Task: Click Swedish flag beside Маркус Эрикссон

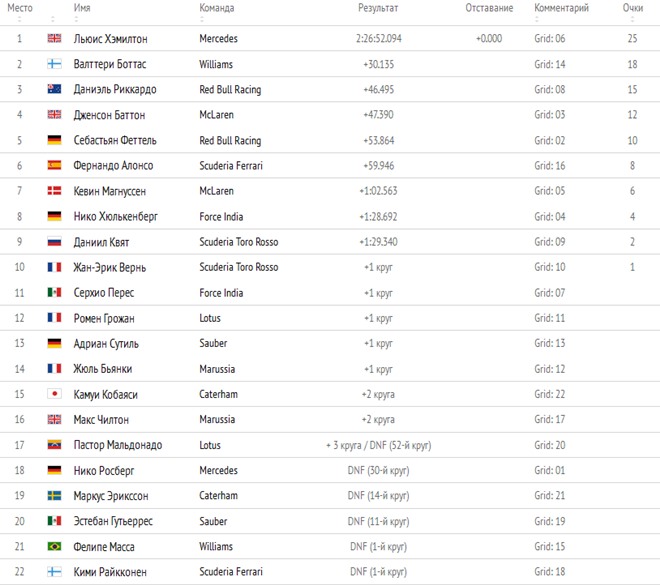Action: pos(54,495)
